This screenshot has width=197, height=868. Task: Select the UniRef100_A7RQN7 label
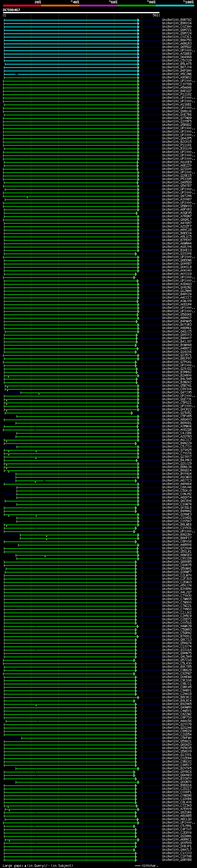177,216
